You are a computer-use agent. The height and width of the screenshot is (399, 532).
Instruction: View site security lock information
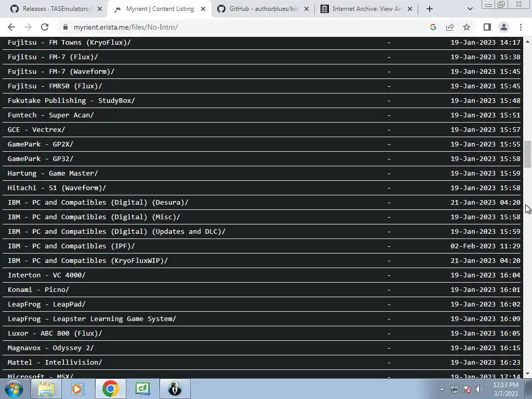(x=65, y=27)
